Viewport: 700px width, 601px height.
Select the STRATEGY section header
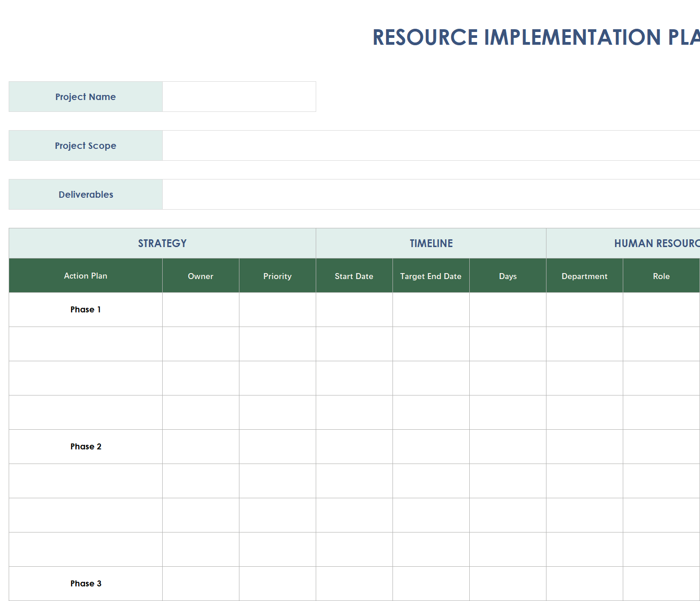pyautogui.click(x=162, y=243)
